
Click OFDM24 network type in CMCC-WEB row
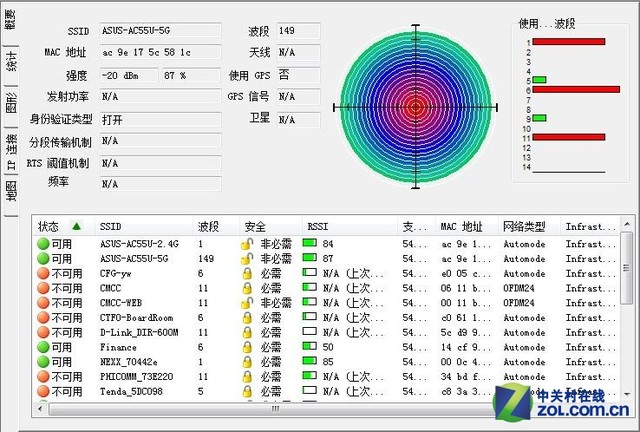(518, 303)
